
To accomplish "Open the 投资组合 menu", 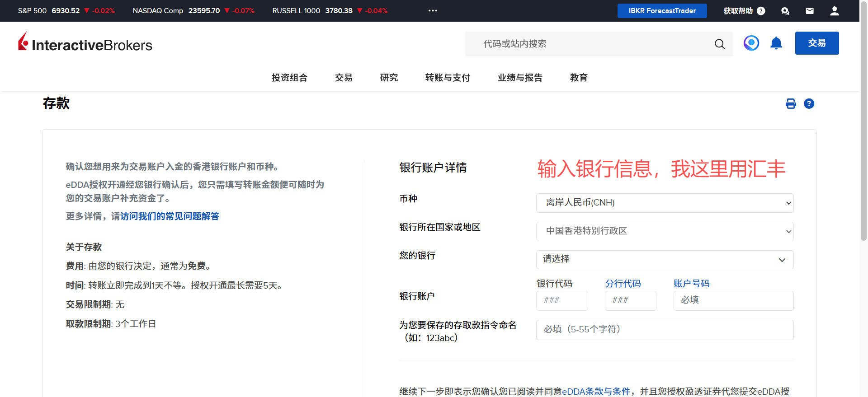I will click(289, 78).
